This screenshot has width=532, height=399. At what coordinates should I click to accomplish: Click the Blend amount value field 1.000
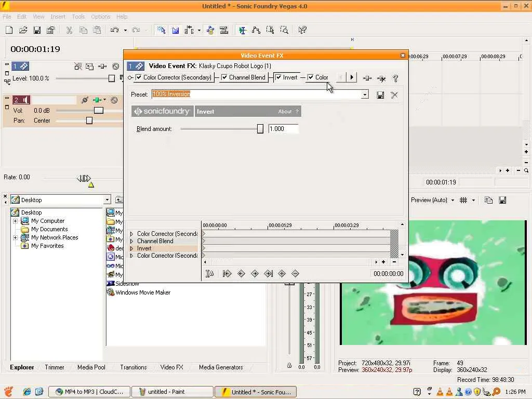(x=283, y=129)
